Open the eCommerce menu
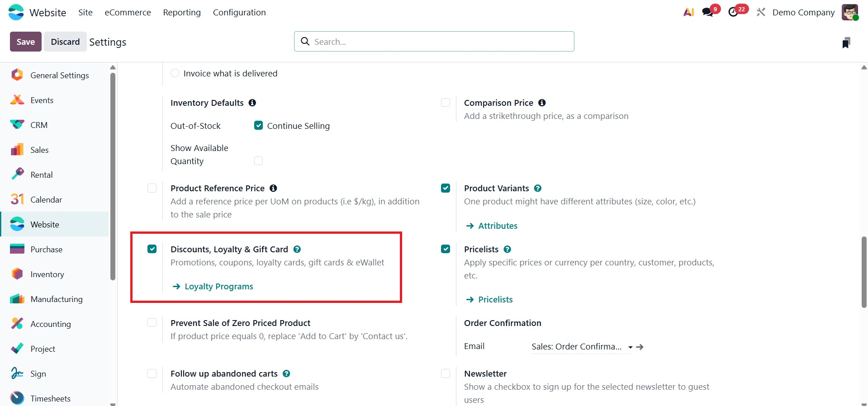 (128, 12)
